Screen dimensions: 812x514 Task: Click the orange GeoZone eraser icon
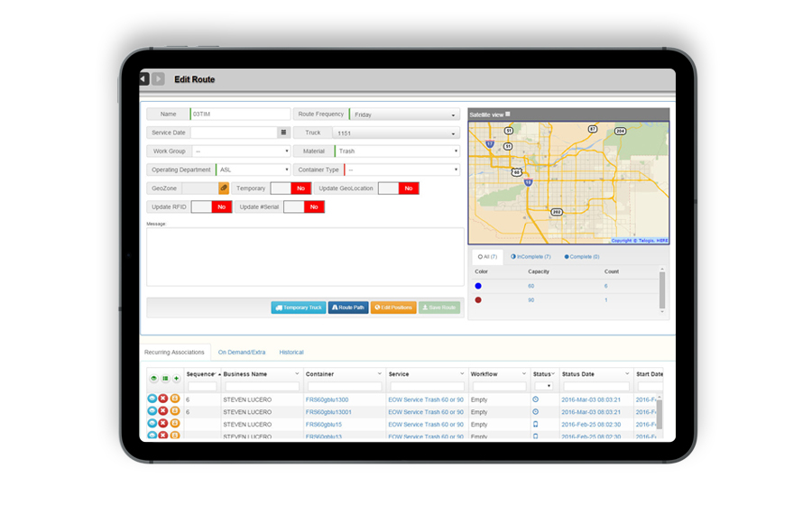click(x=224, y=188)
